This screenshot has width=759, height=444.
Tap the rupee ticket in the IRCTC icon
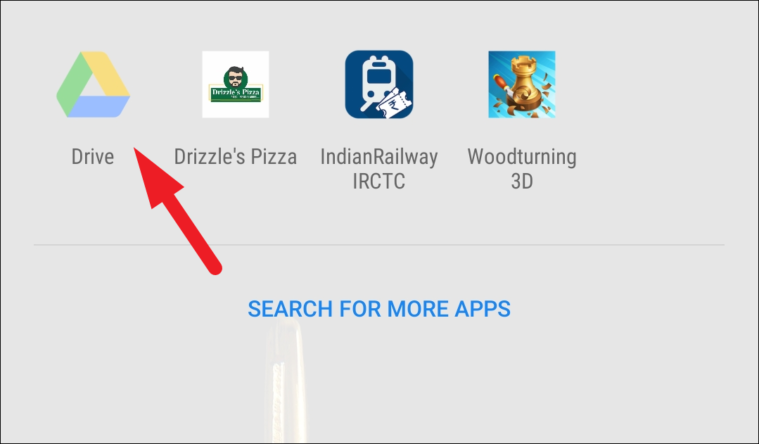[x=393, y=104]
